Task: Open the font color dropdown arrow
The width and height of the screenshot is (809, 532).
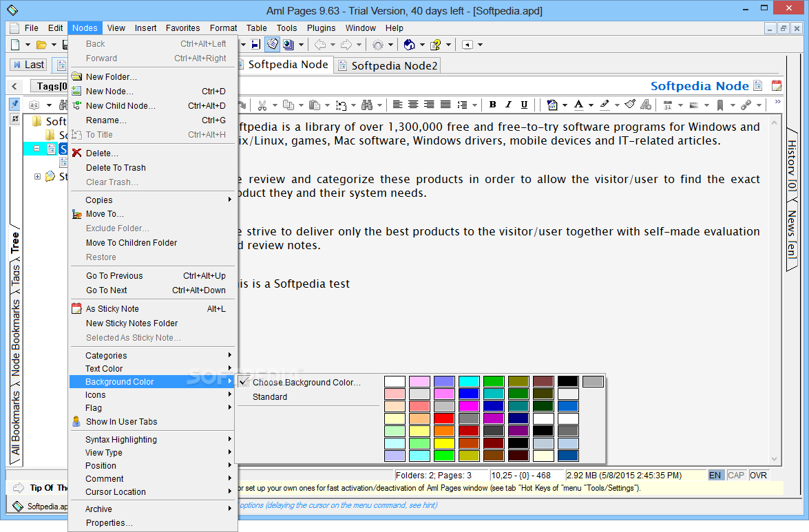Action: [x=591, y=105]
